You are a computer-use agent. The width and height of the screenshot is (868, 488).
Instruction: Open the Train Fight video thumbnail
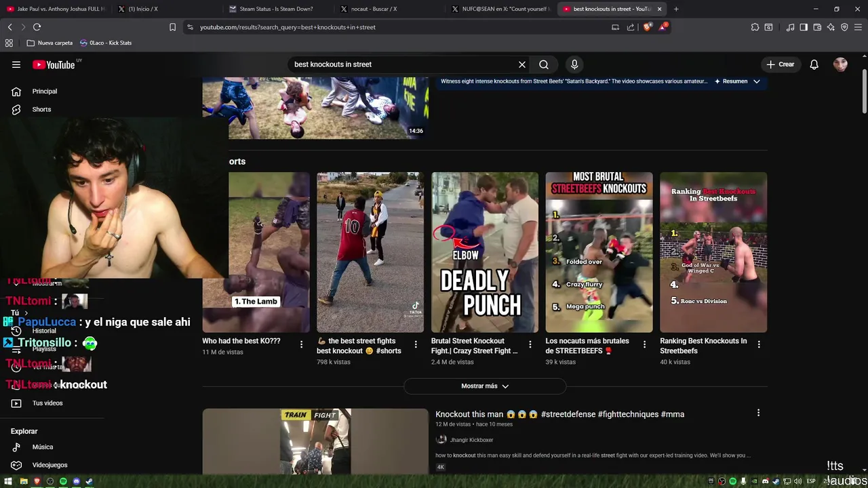[x=315, y=441]
